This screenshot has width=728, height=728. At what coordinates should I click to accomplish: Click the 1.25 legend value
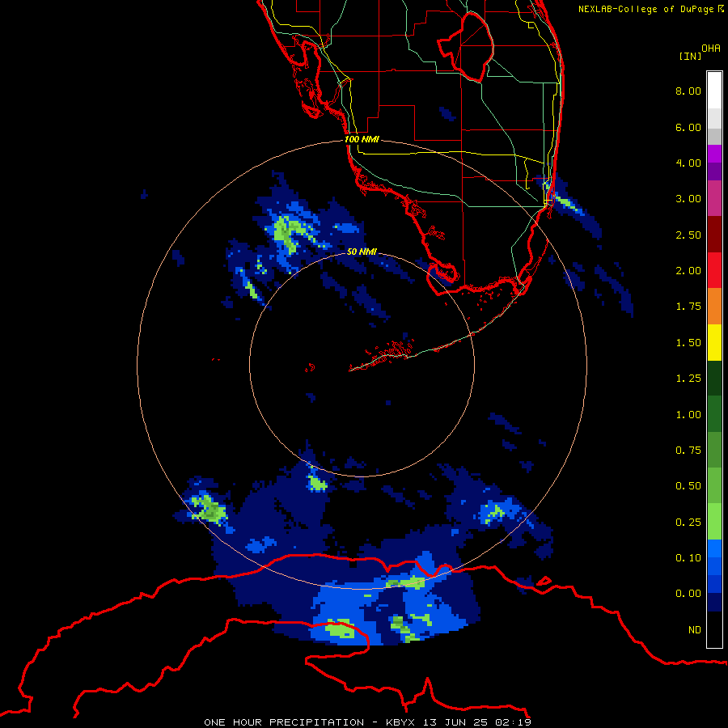[x=688, y=379]
